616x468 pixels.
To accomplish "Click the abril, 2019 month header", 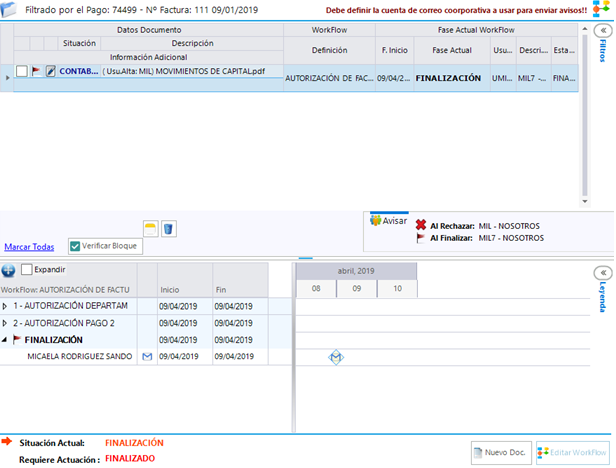I will (356, 271).
